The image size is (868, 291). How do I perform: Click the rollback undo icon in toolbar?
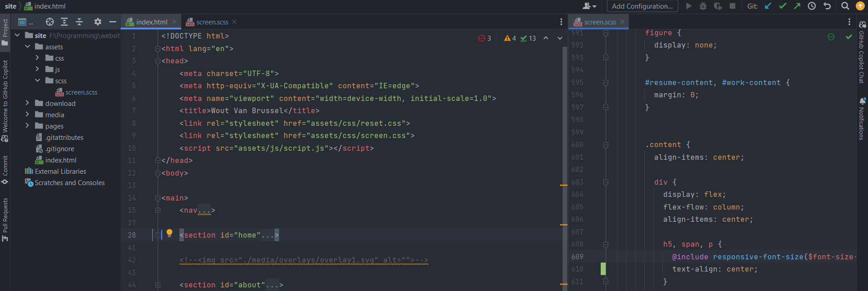[827, 6]
